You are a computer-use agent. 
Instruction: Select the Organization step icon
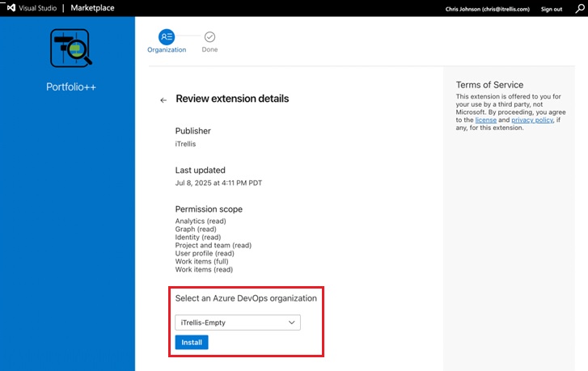coord(167,36)
